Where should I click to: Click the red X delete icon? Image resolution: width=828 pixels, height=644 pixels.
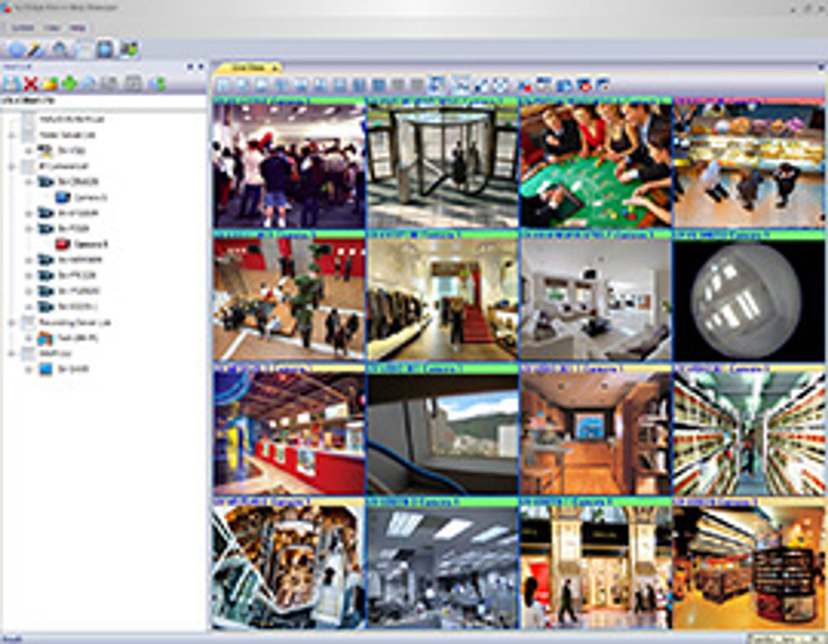(x=30, y=84)
